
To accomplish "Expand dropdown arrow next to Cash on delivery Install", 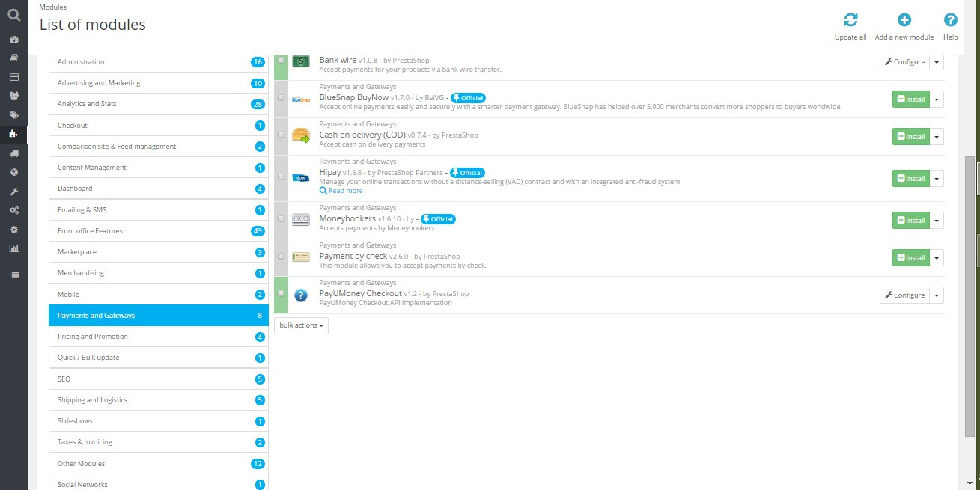I will (937, 137).
